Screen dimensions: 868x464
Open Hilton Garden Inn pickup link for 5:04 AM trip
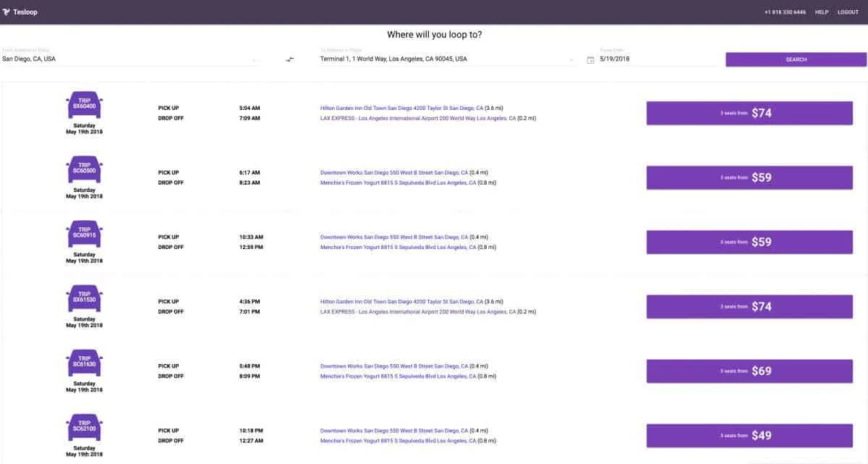point(402,108)
